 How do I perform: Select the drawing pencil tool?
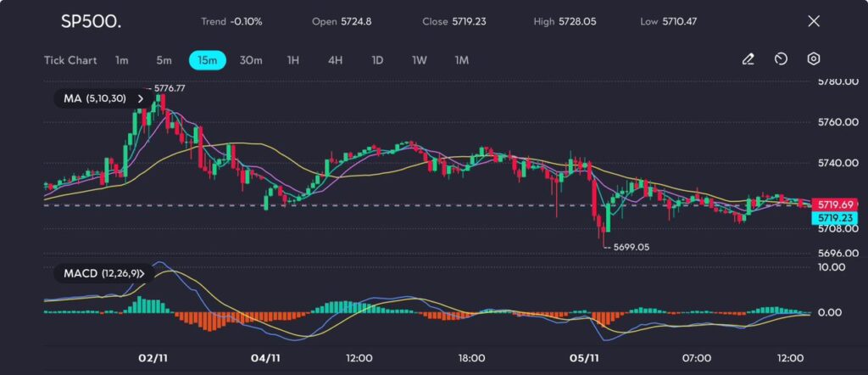(748, 59)
